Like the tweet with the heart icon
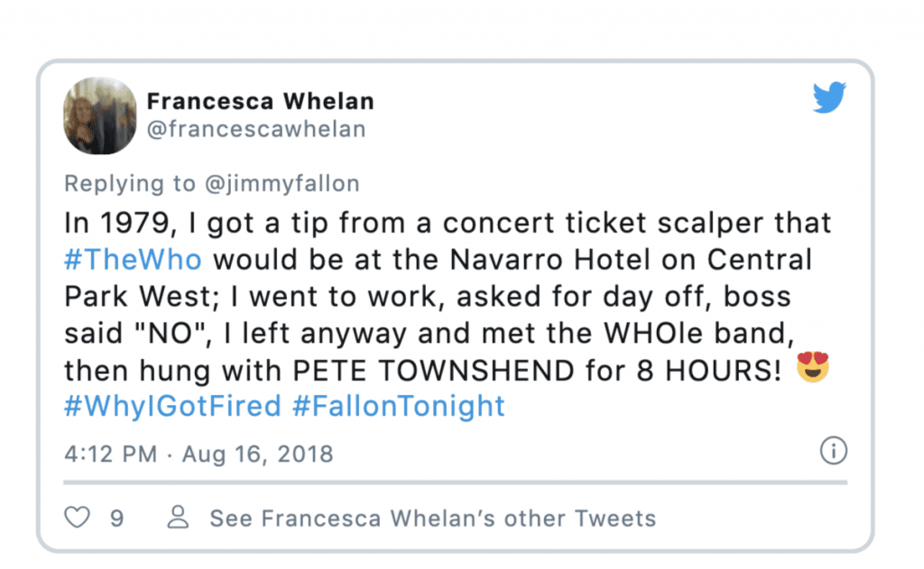 (x=78, y=518)
